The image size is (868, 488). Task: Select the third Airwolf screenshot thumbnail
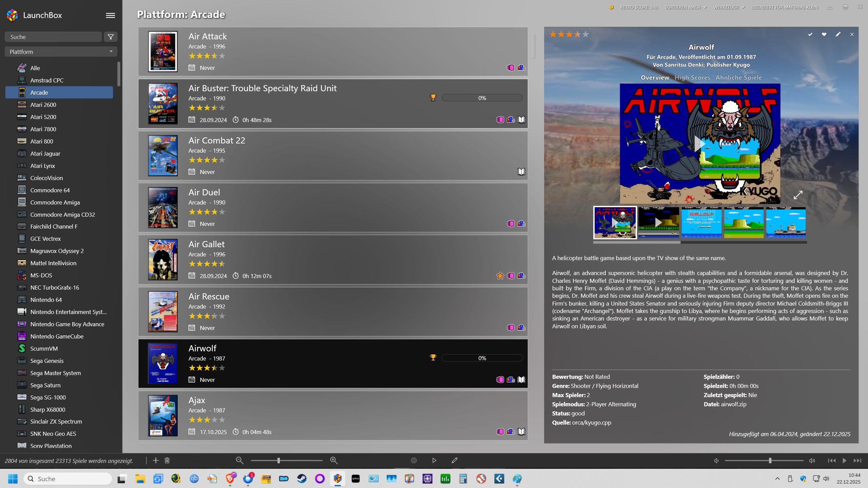(701, 222)
